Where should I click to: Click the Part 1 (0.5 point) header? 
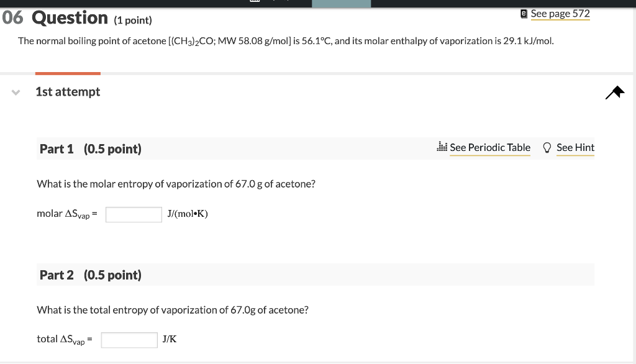point(90,149)
